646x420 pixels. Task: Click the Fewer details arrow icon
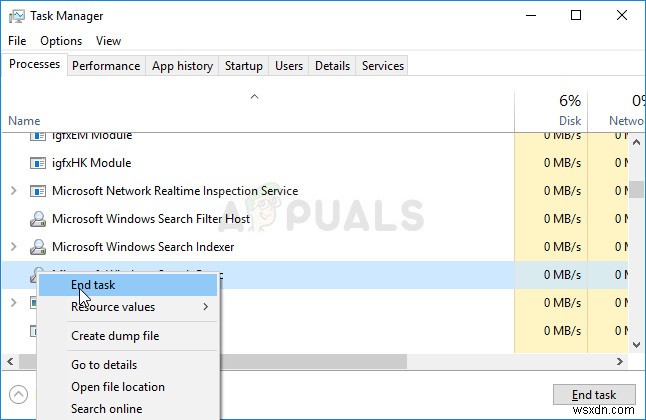tap(17, 395)
